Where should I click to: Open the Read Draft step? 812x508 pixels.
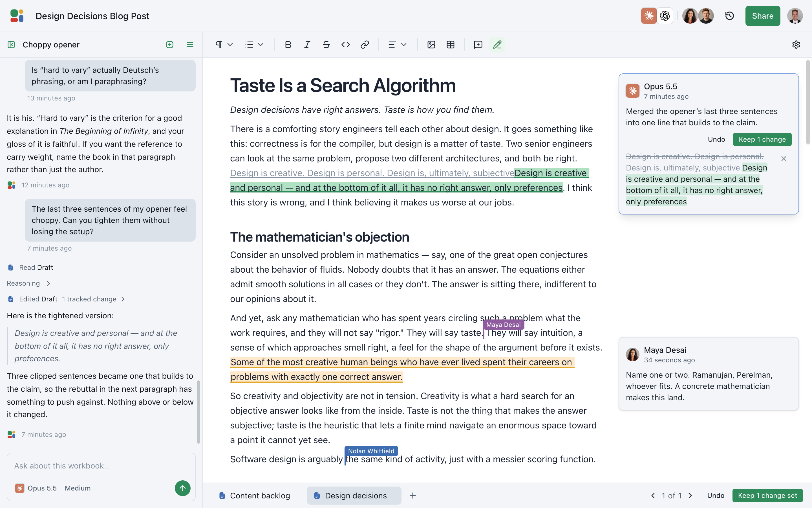click(30, 268)
